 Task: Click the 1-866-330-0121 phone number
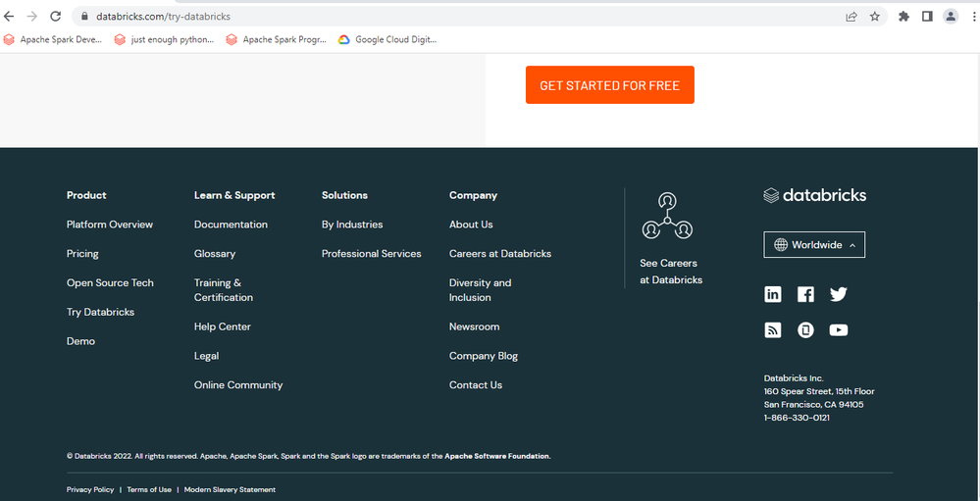click(797, 418)
